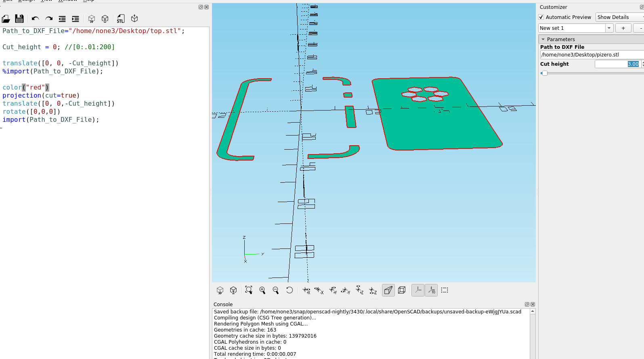Viewport: 644px width, 359px height.
Task: Click 'Total rendering time' console line
Action: (x=255, y=354)
